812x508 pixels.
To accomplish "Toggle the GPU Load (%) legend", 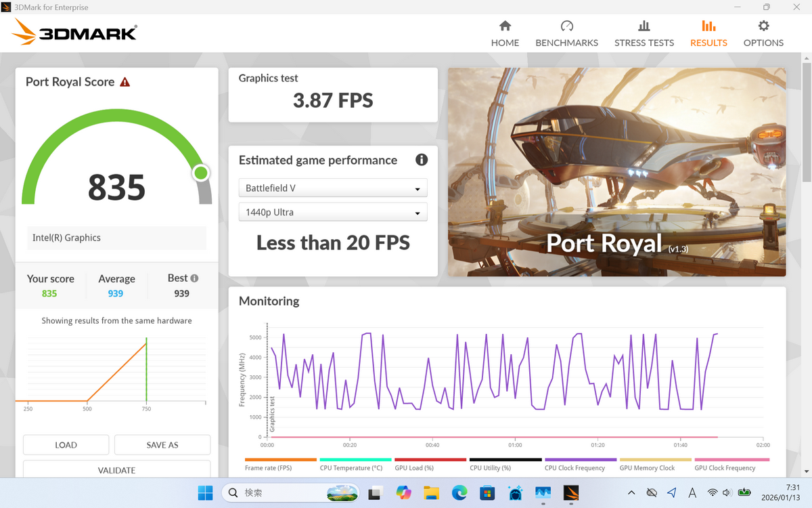I will click(430, 465).
